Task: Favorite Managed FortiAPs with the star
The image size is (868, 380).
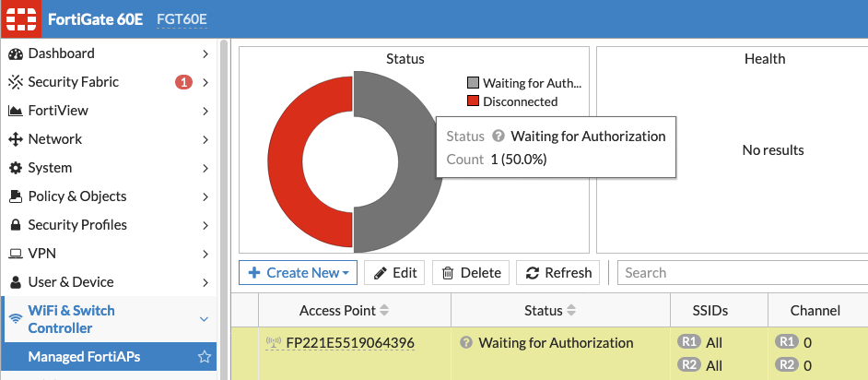Action: (x=205, y=357)
